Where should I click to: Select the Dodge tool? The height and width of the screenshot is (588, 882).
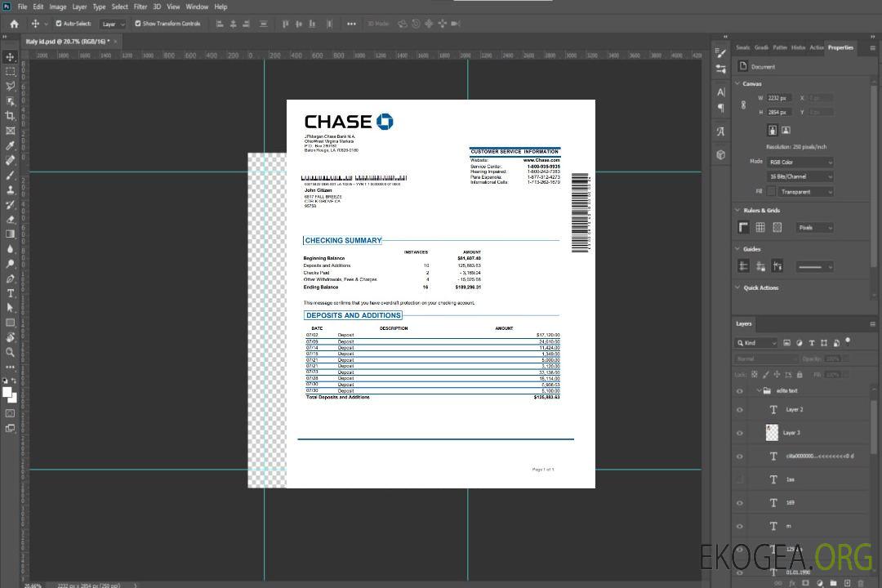pyautogui.click(x=10, y=263)
